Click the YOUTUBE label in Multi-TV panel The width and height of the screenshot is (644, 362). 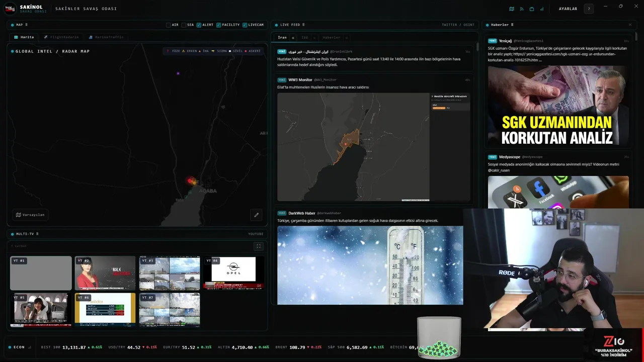tap(256, 234)
